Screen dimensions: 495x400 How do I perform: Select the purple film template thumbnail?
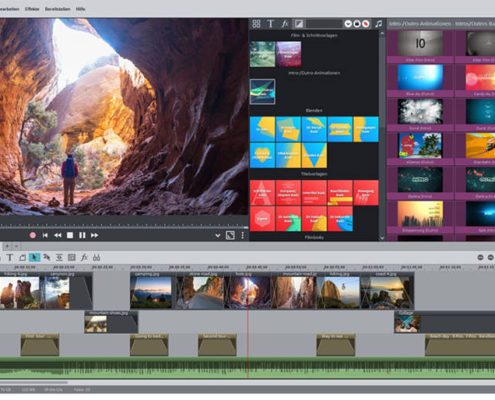coord(289,54)
